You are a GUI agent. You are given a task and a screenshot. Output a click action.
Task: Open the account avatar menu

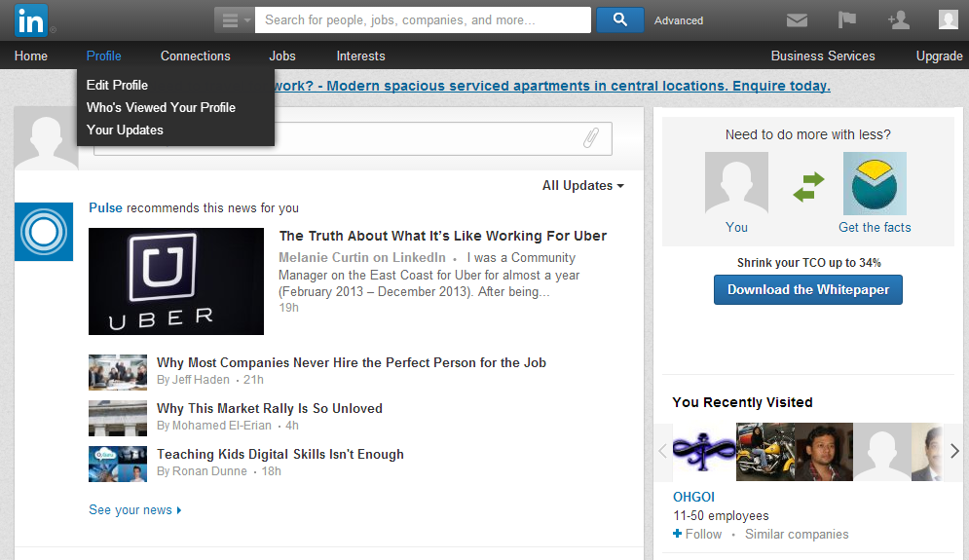point(949,19)
